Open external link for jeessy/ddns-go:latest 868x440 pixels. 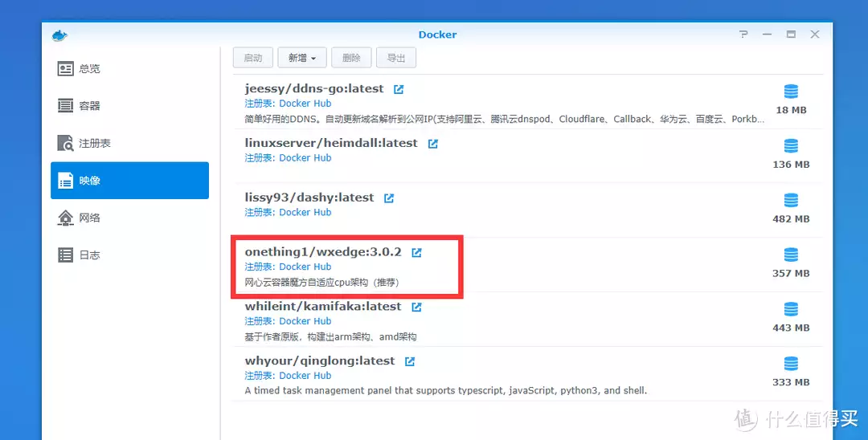click(x=399, y=89)
